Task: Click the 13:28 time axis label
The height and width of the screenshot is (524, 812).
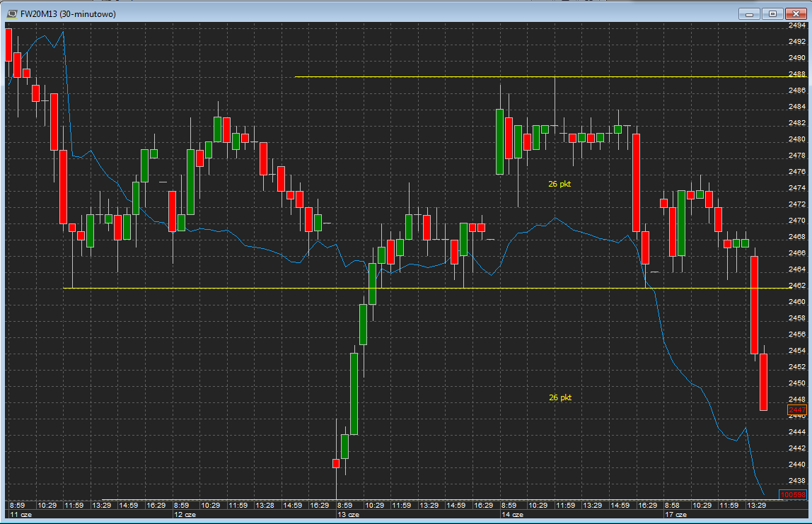Action: (265, 506)
